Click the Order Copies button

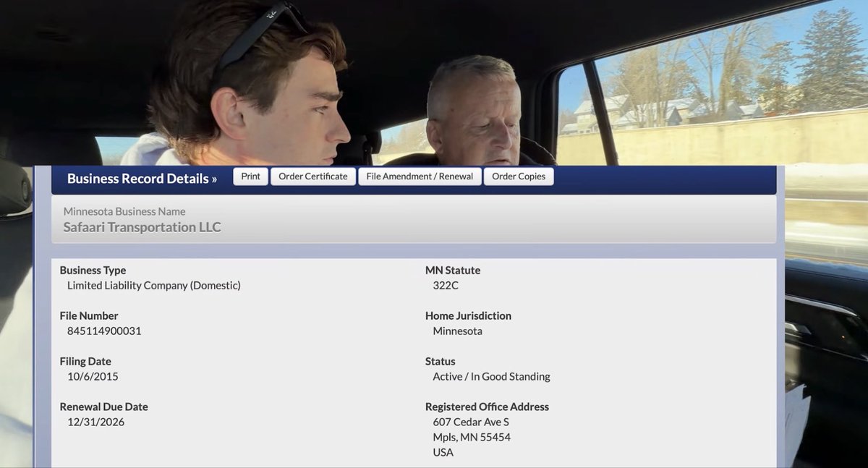[x=519, y=176]
